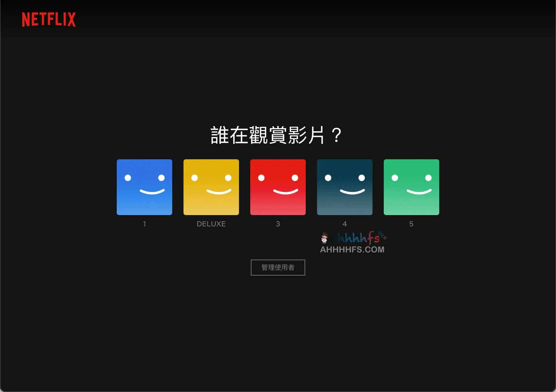The image size is (556, 392).
Task: Select DELUXE profile thumbnail to start watching
Action: [x=211, y=187]
